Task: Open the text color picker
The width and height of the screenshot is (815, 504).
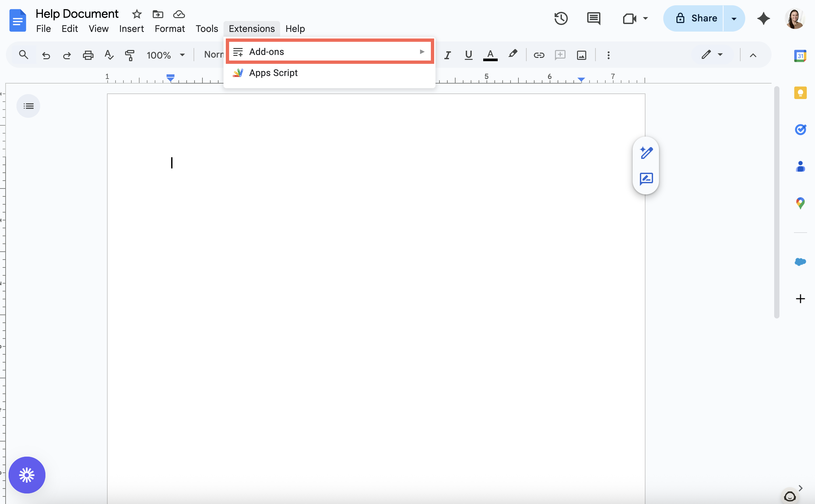Action: pos(490,55)
